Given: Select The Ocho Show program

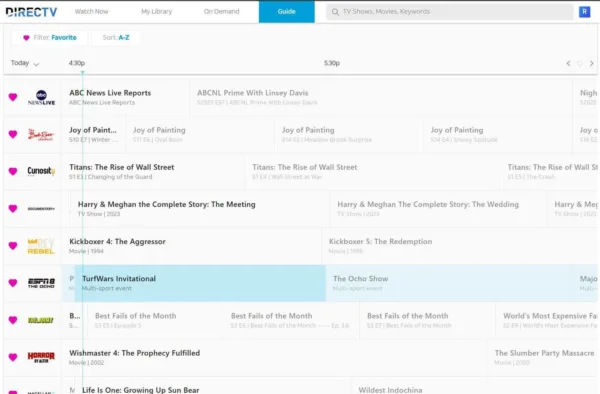Looking at the screenshot, I should 450,283.
